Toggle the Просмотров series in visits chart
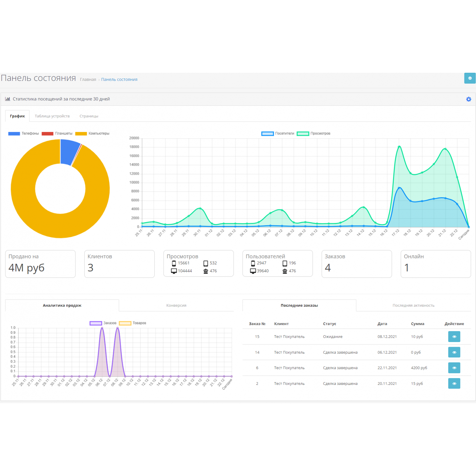The height and width of the screenshot is (476, 476). click(x=313, y=134)
